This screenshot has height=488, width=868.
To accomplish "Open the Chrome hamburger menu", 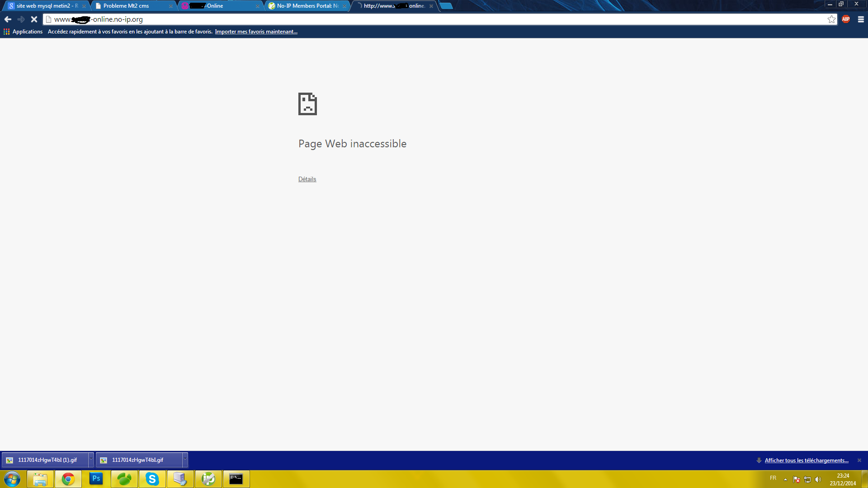I will click(861, 19).
